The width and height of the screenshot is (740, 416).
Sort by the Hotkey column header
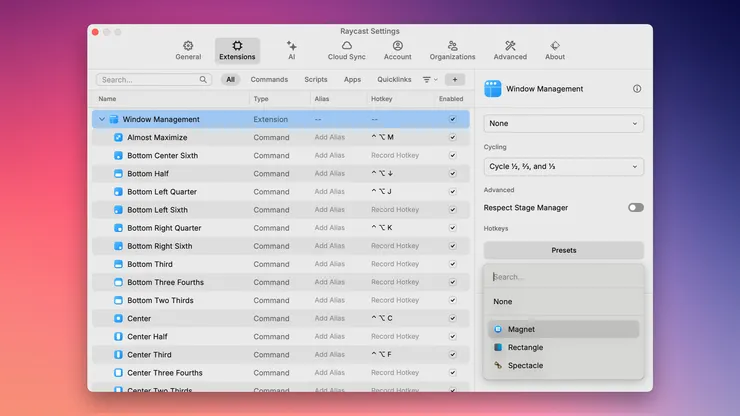(381, 99)
